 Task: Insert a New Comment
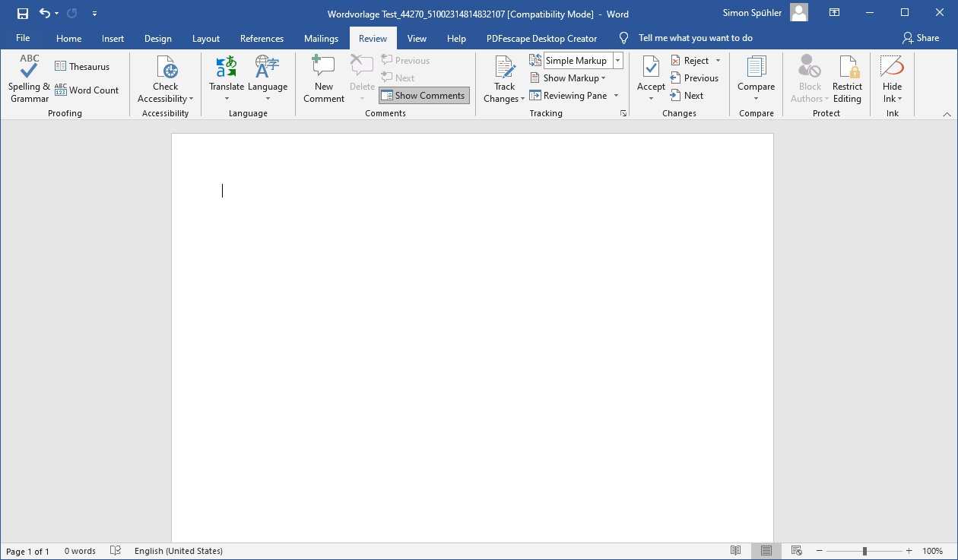(322, 78)
